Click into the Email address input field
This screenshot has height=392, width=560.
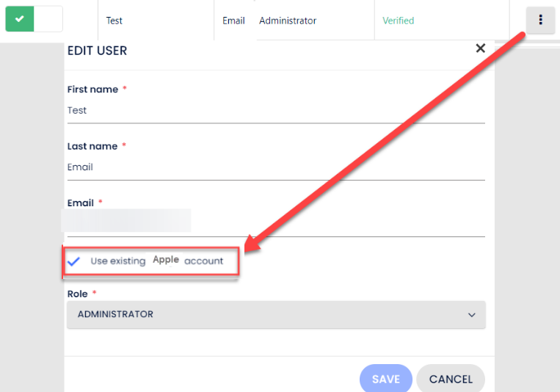[275, 222]
